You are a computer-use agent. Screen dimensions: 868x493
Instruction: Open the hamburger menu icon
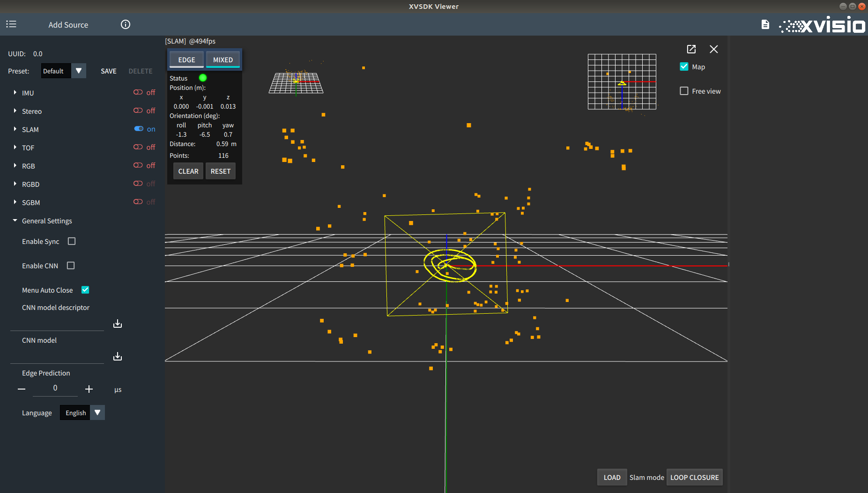(11, 24)
